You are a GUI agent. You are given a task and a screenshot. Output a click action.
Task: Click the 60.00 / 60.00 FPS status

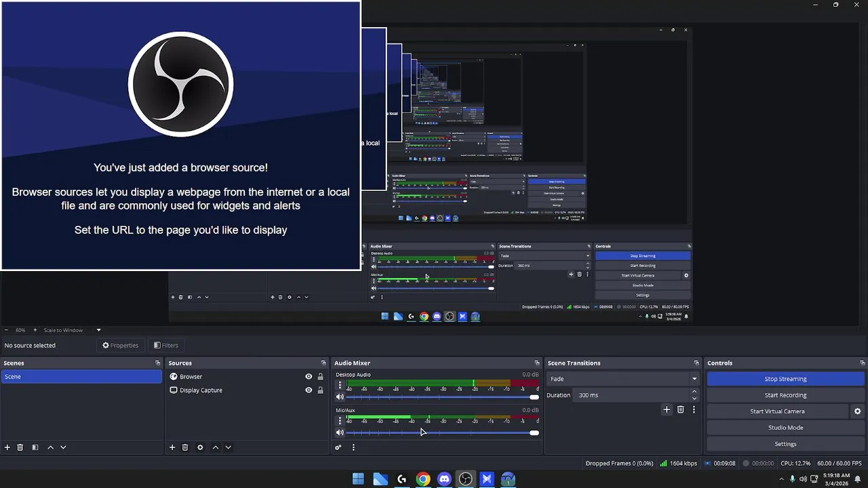pos(838,464)
